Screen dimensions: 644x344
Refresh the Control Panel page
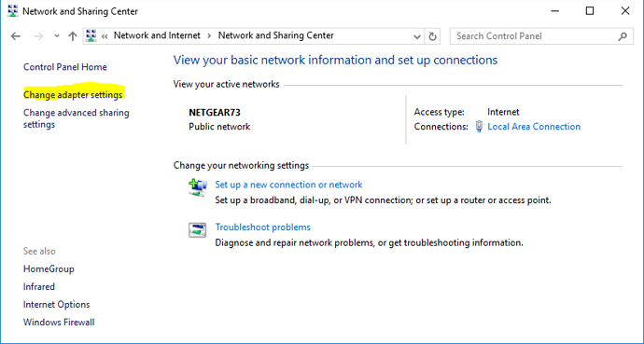coord(432,36)
